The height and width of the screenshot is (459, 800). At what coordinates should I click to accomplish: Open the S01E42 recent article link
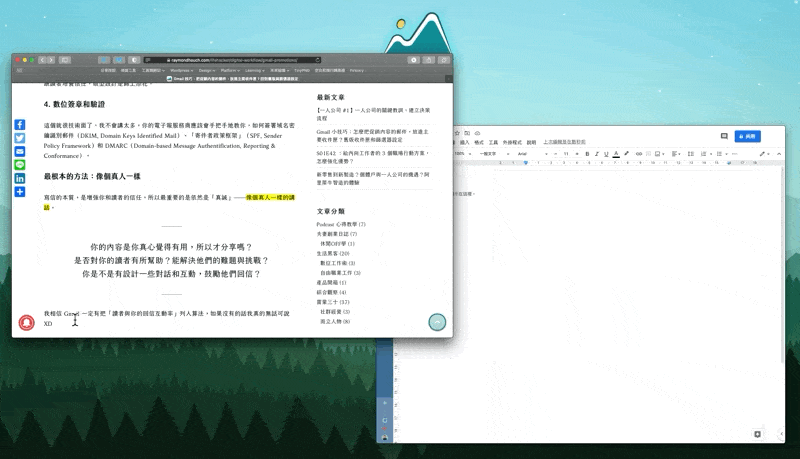tap(373, 157)
